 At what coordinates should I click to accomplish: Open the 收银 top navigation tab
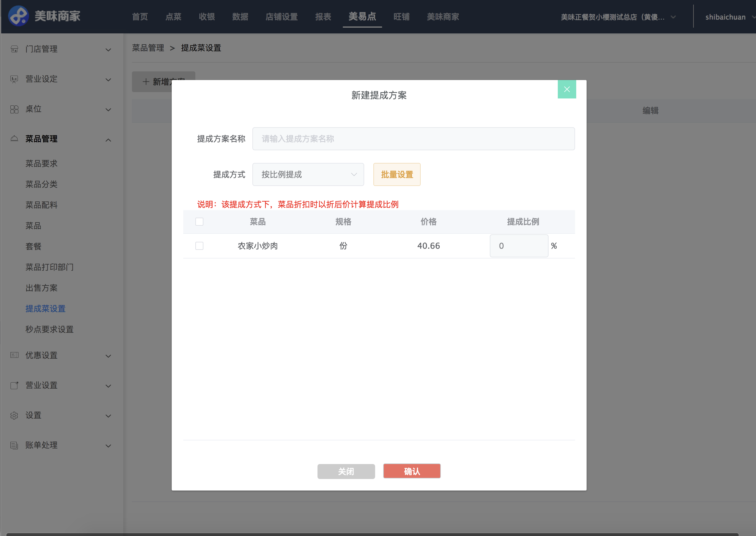point(206,17)
